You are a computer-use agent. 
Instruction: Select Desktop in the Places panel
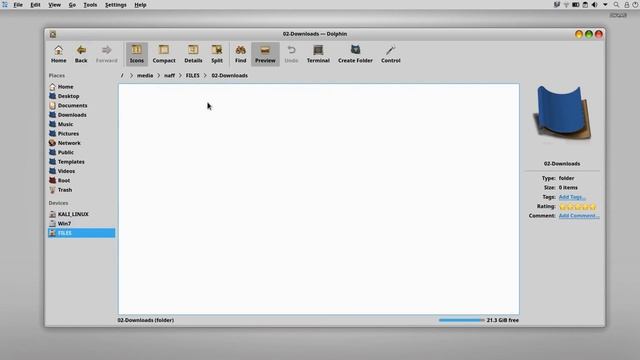(x=81, y=96)
